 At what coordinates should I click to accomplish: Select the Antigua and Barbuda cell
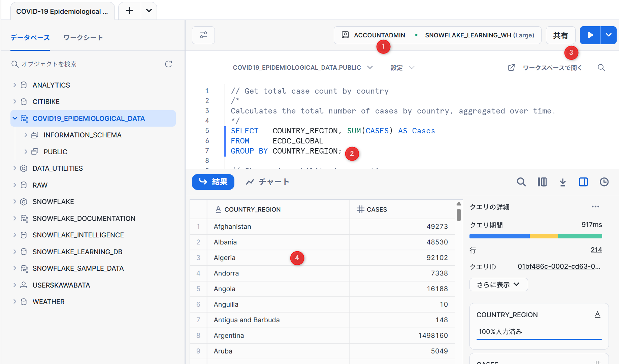[x=278, y=320]
